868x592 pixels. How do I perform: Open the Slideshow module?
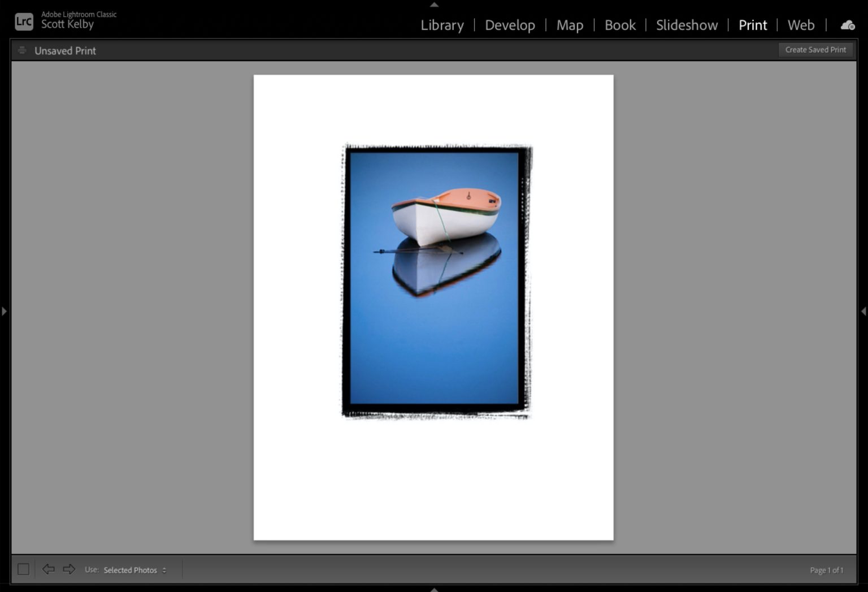[x=687, y=25]
